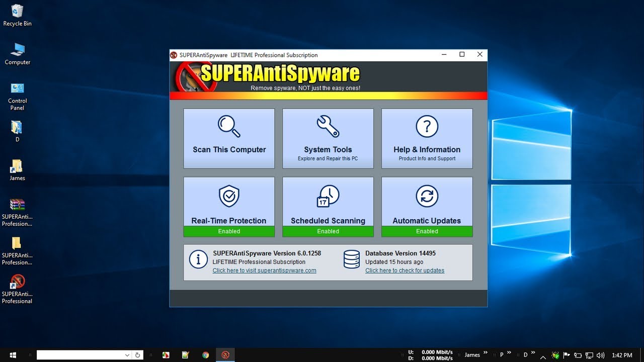Open the notepad icon in taskbar
The image size is (644, 362).
(186, 355)
